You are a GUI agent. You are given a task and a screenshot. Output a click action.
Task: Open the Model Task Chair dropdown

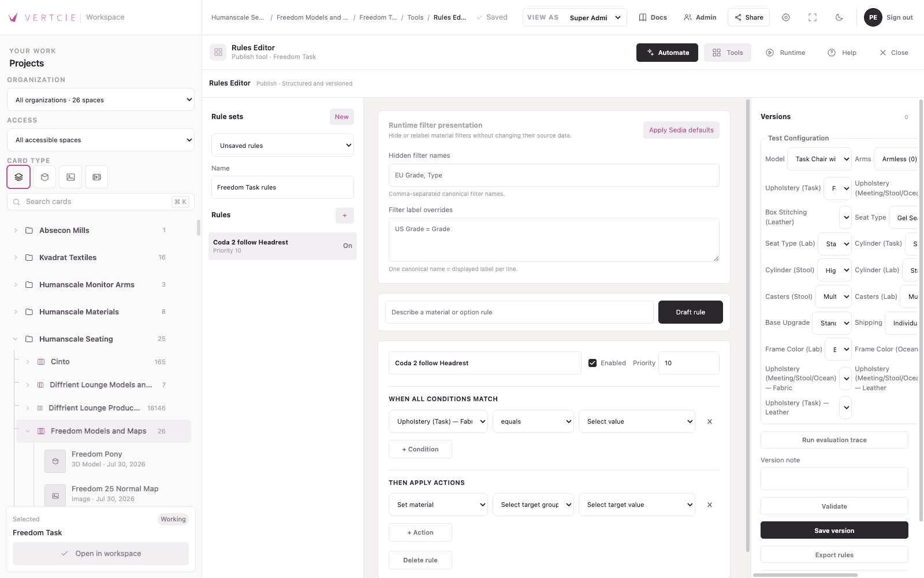819,159
